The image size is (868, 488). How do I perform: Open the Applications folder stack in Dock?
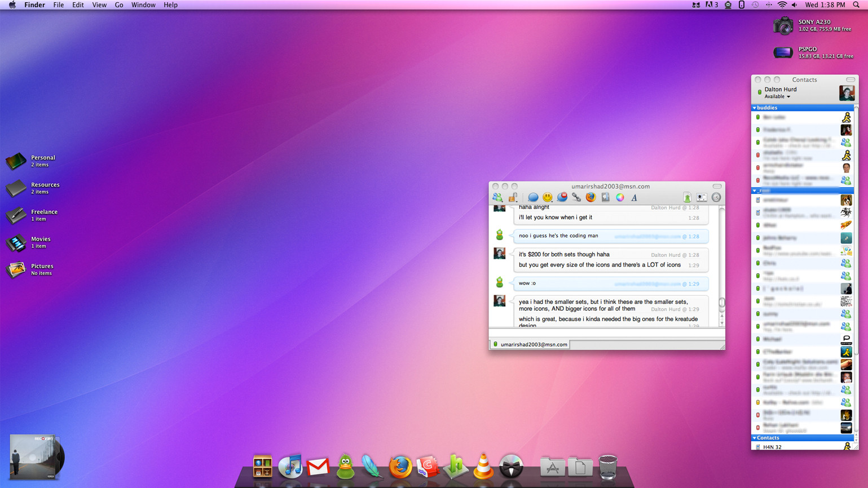(x=553, y=467)
